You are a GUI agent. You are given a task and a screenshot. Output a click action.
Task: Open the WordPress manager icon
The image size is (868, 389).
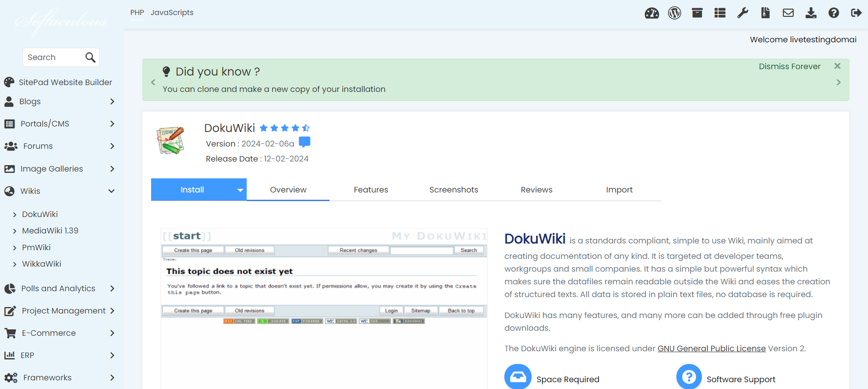675,13
